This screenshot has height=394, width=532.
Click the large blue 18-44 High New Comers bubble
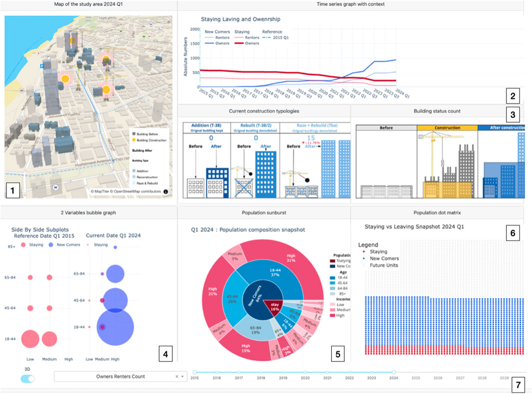115,327
